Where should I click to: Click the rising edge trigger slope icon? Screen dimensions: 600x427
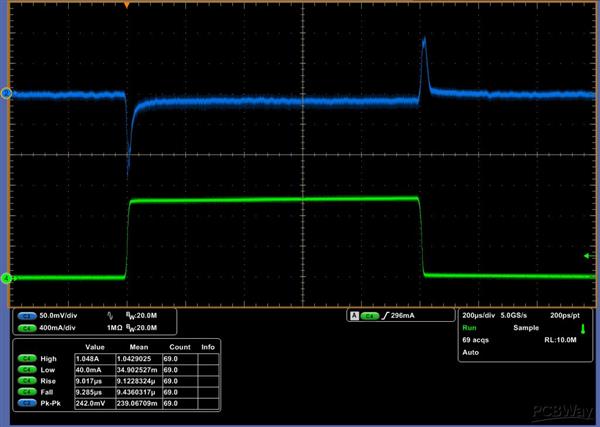(x=384, y=316)
